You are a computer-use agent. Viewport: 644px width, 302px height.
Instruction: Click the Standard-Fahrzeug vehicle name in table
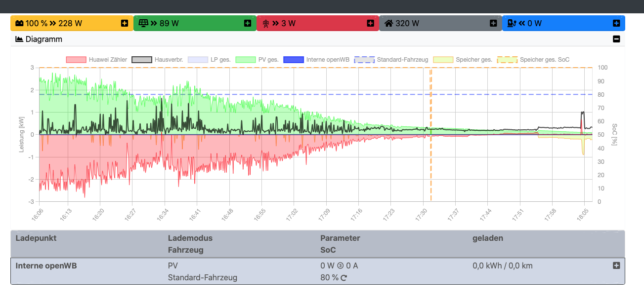[203, 277]
